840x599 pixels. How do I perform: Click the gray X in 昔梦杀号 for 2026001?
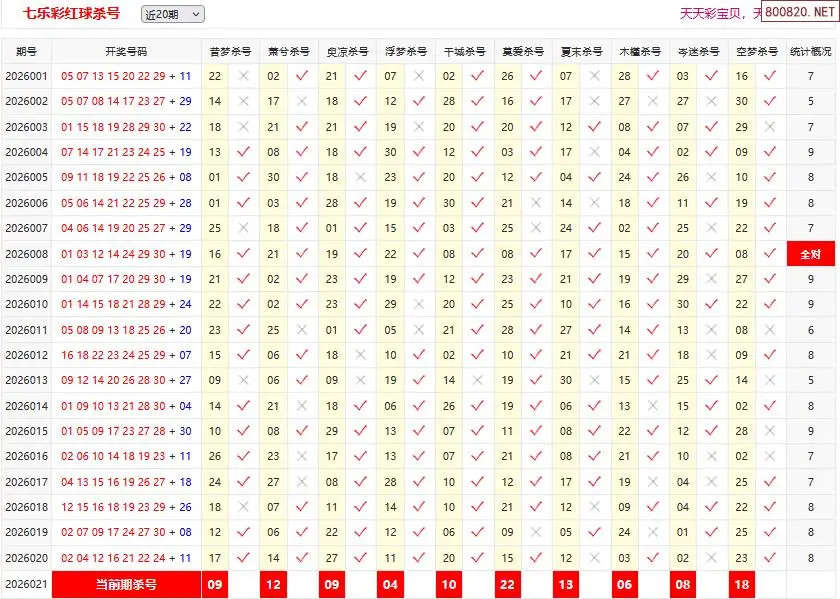point(243,76)
